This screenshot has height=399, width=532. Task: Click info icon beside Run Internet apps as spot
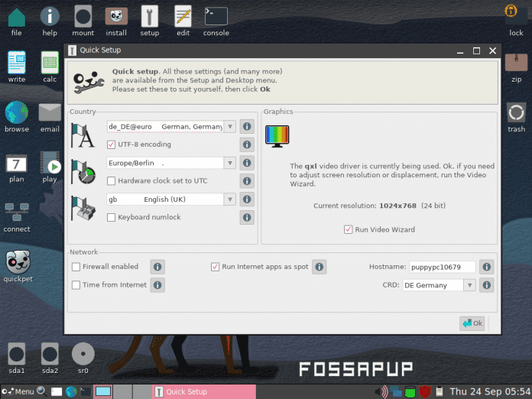coord(319,267)
